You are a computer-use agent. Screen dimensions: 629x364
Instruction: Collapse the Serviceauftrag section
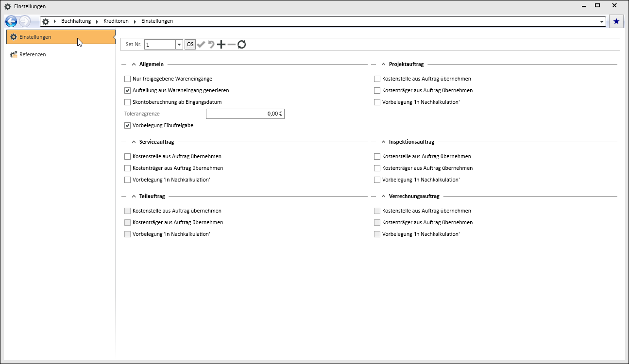pos(134,142)
